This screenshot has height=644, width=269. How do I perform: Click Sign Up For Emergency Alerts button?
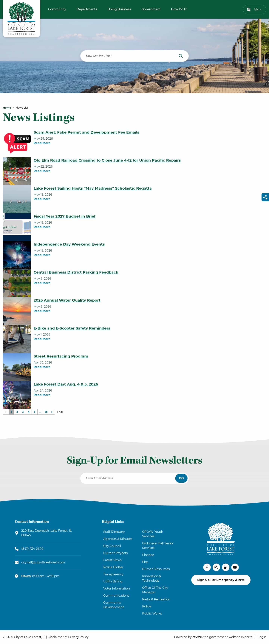[221, 580]
